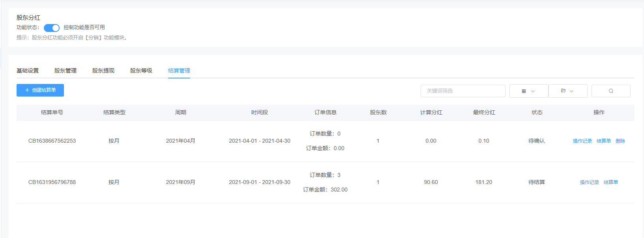644x238 pixels.
Task: Focus the 关键词筛选 input field
Action: [x=462, y=91]
